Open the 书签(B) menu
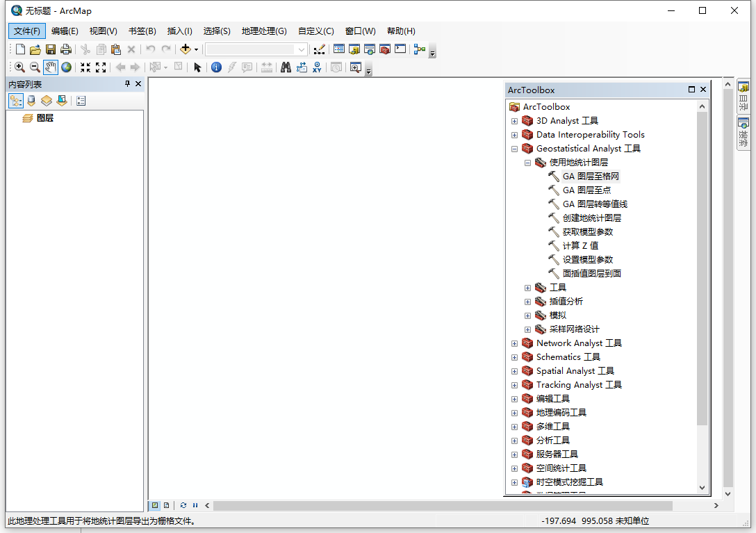Viewport: 756px width, 533px height. tap(142, 31)
